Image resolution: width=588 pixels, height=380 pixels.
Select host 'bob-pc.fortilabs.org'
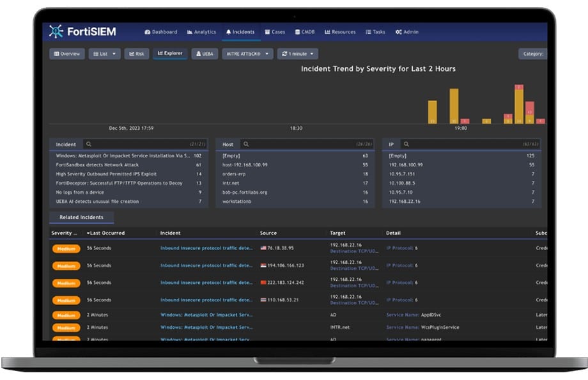(295, 193)
